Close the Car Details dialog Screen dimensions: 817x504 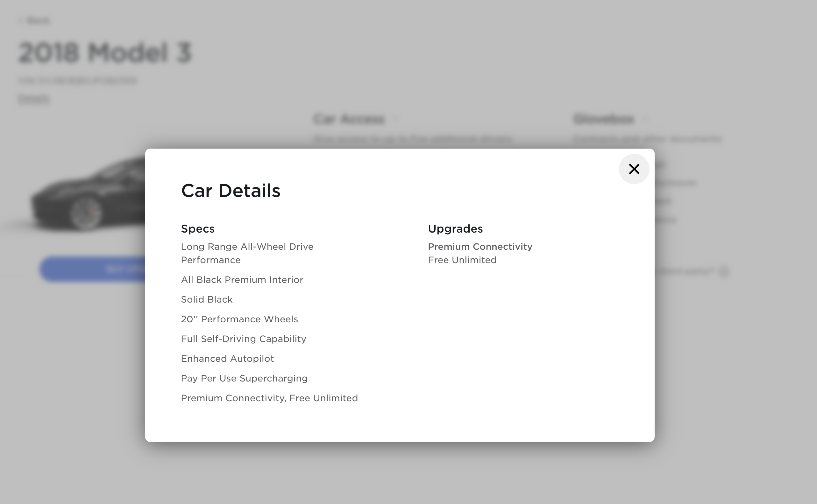[634, 169]
